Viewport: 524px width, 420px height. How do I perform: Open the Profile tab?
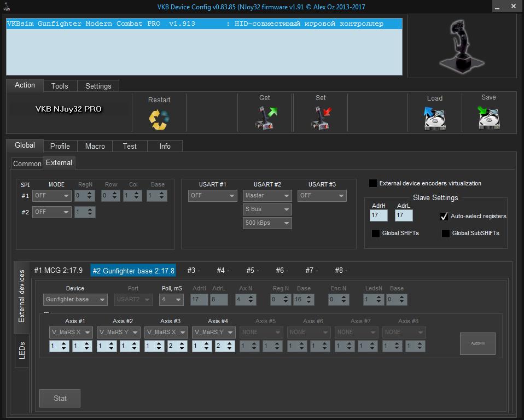pos(60,146)
